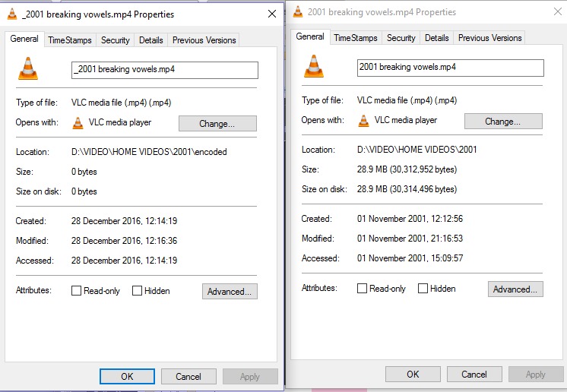
Task: Enable Read-only checkbox in left dialog
Action: pos(77,291)
